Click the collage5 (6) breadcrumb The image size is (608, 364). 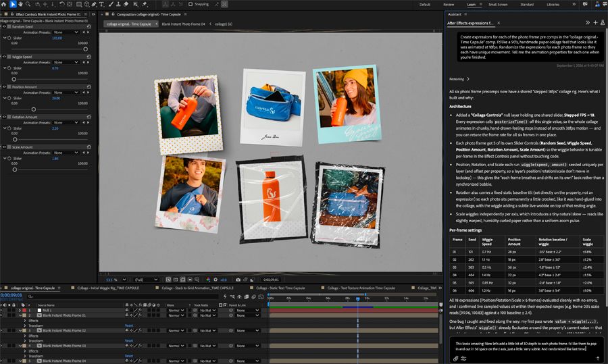point(224,24)
